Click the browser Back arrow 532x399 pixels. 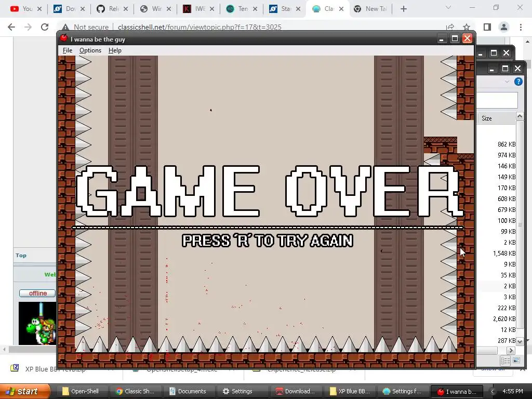11,27
